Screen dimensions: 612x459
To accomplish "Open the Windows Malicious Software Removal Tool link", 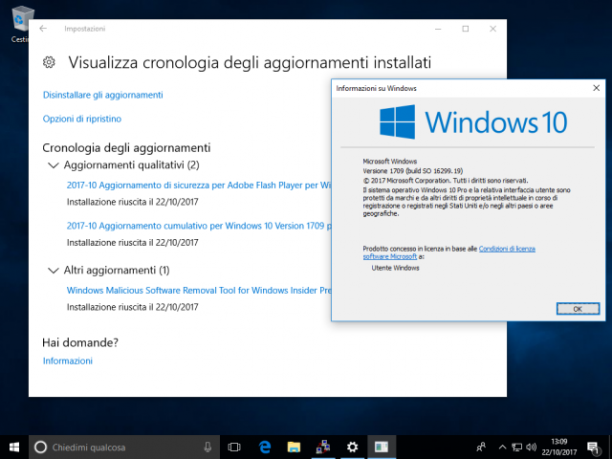I will 199,290.
